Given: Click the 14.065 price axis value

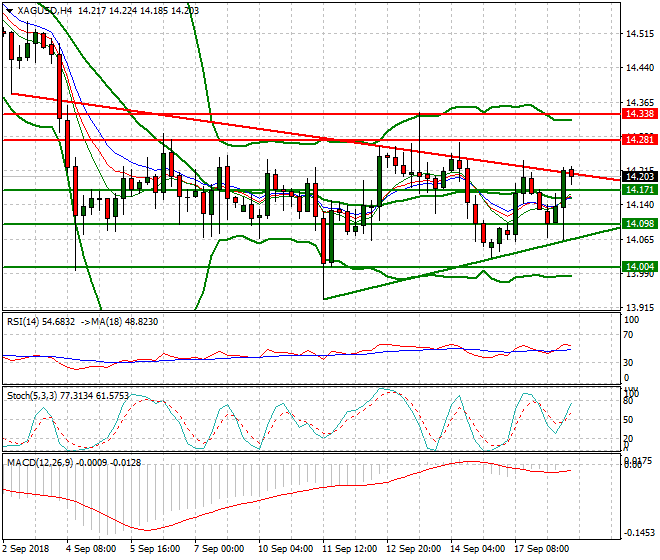Looking at the screenshot, I should (x=640, y=240).
